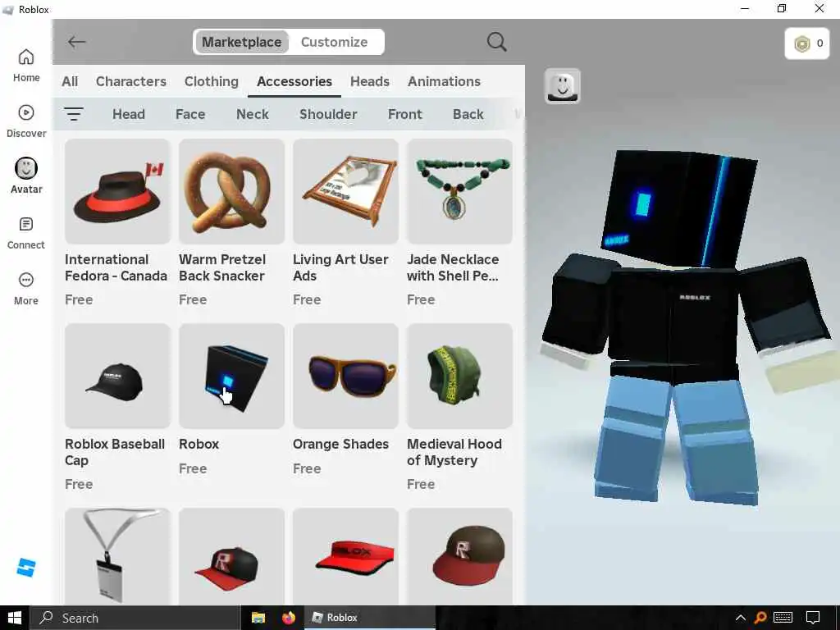Switch to Marketplace mode

point(242,42)
